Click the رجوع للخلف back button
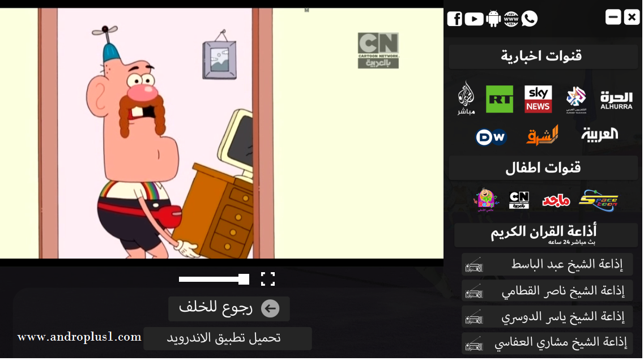Image resolution: width=644 pixels, height=361 pixels. pos(229,308)
